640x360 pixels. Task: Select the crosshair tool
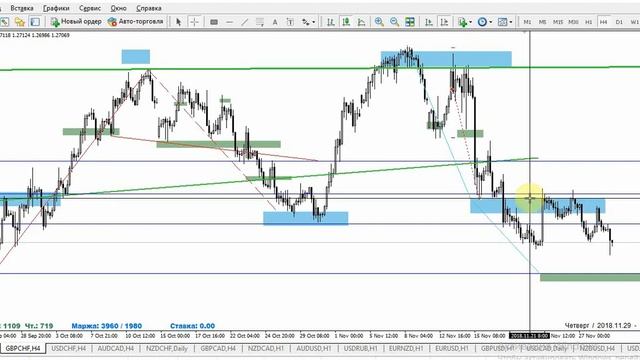coord(195,22)
